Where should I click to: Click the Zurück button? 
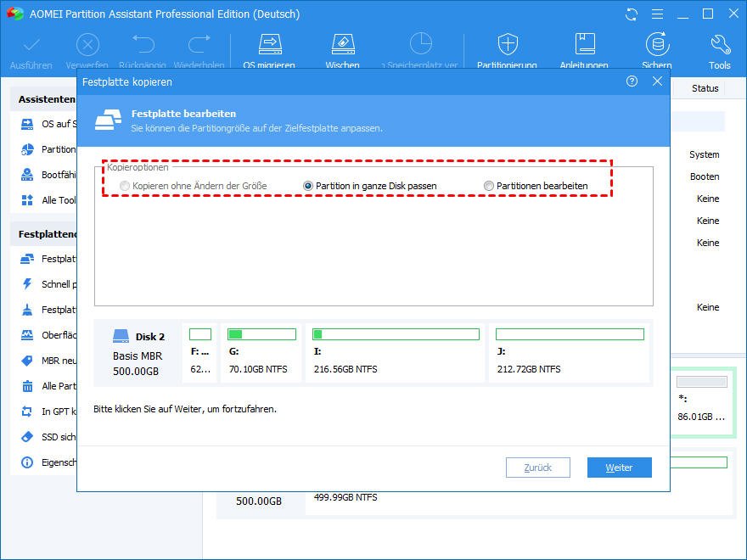(538, 468)
